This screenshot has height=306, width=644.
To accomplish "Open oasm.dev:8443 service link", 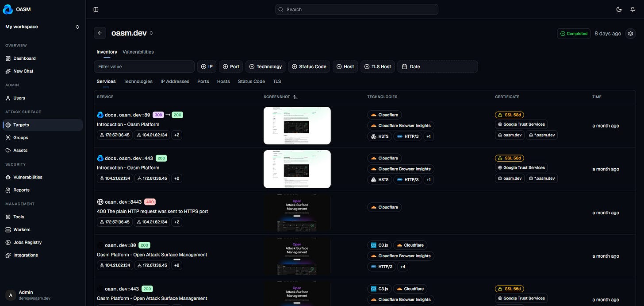I will [x=123, y=202].
